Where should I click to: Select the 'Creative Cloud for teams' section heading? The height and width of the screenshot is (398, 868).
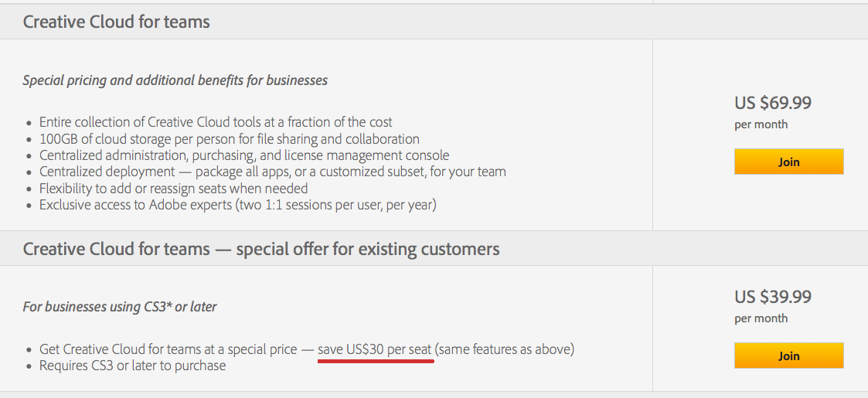(x=116, y=22)
